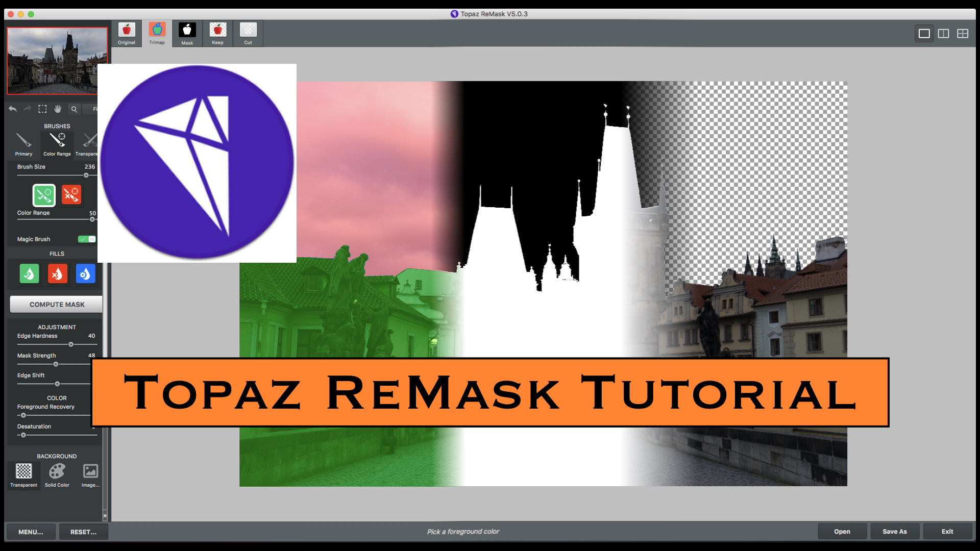Choose the Primary brush
The height and width of the screenshot is (551, 980).
coord(23,144)
